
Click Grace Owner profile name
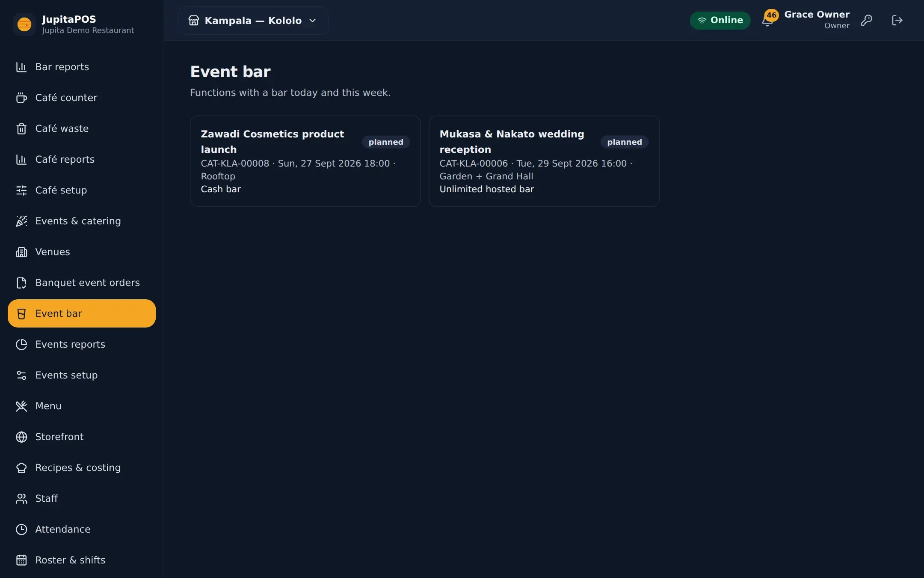(x=817, y=15)
